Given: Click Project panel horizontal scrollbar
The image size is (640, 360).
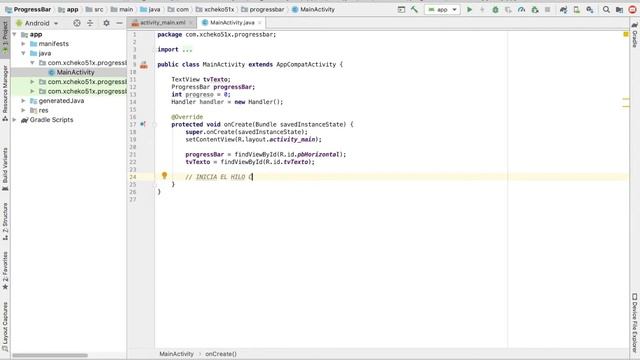Looking at the screenshot, I should (50, 356).
